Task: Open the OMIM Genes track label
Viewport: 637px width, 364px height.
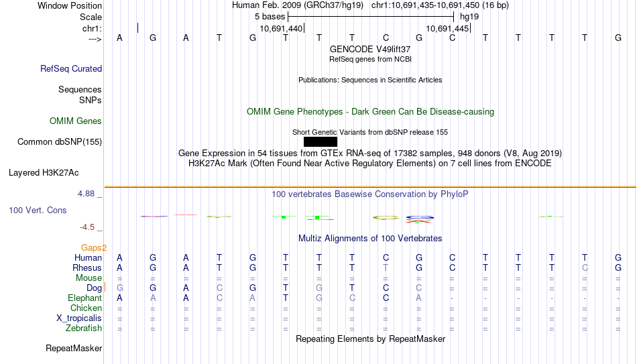Action: pos(76,121)
